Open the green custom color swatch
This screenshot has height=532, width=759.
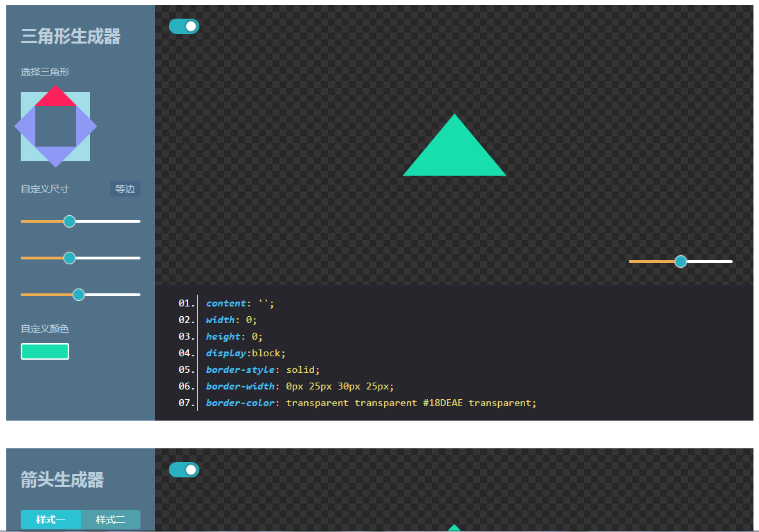coord(45,351)
